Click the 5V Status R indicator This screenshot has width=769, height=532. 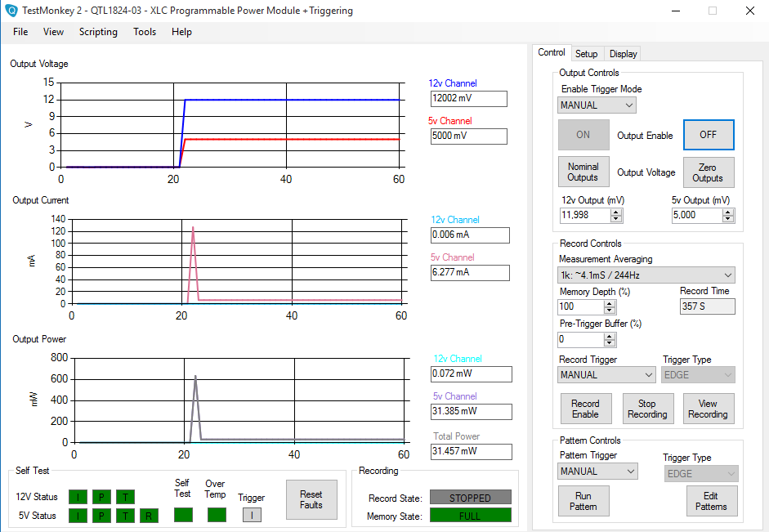(x=149, y=516)
